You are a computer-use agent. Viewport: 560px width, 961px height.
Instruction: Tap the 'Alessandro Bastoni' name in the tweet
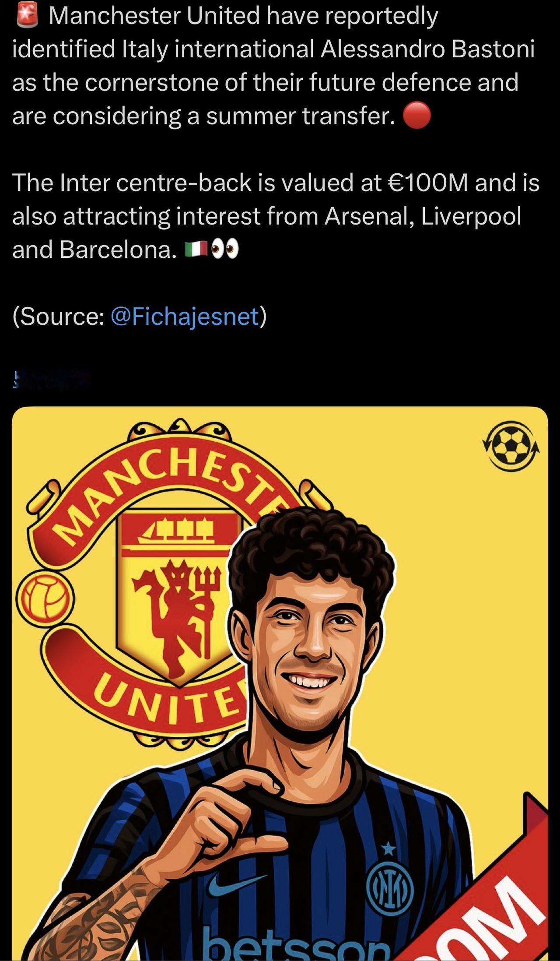(x=427, y=49)
